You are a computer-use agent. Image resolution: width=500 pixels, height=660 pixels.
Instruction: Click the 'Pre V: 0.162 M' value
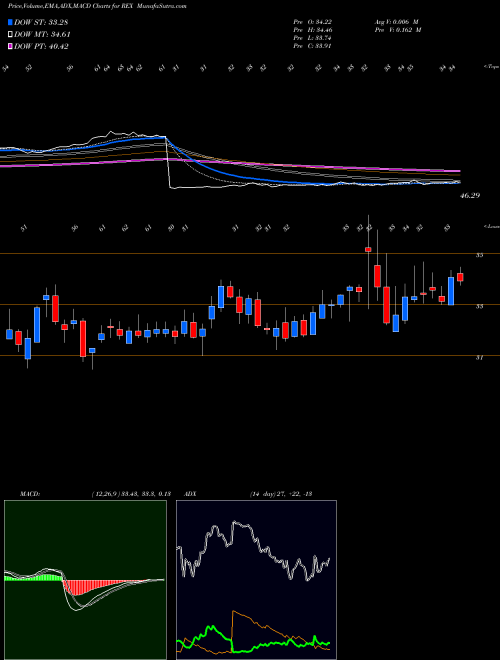pyautogui.click(x=397, y=30)
